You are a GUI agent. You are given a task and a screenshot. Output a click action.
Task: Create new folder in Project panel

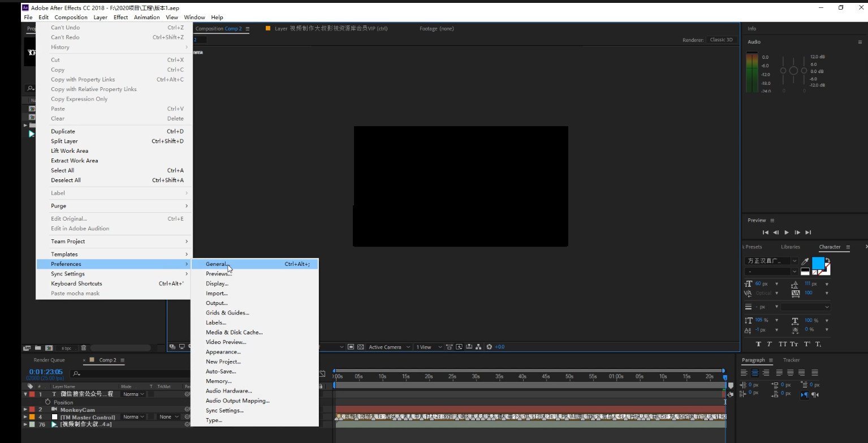click(x=38, y=348)
